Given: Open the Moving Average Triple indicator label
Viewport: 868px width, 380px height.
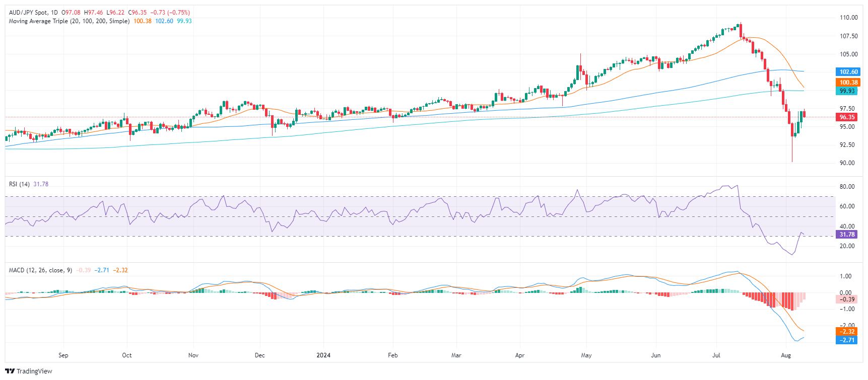Looking at the screenshot, I should click(69, 21).
